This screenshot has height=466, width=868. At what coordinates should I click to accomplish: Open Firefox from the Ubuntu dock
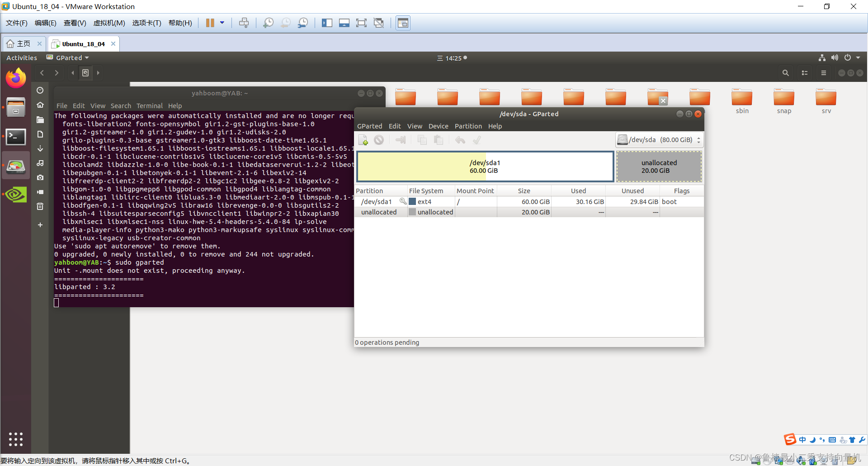point(16,78)
